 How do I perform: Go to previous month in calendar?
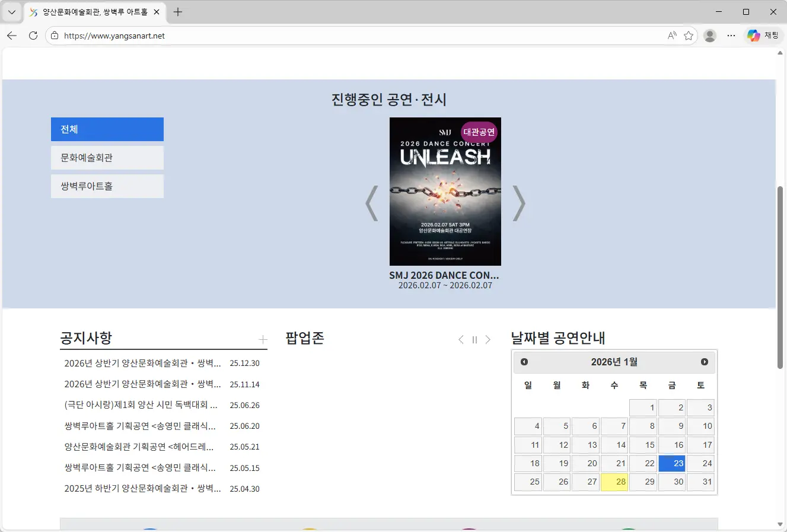(524, 362)
